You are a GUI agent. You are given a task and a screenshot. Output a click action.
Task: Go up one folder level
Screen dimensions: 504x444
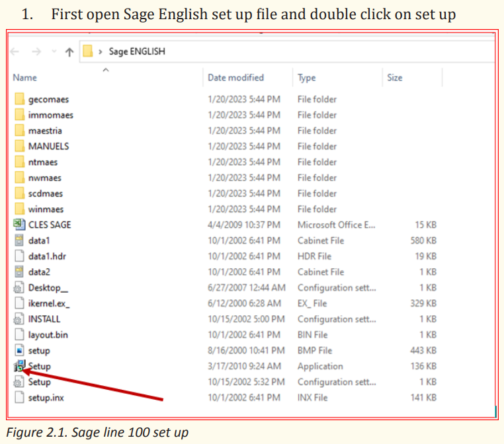(x=69, y=52)
